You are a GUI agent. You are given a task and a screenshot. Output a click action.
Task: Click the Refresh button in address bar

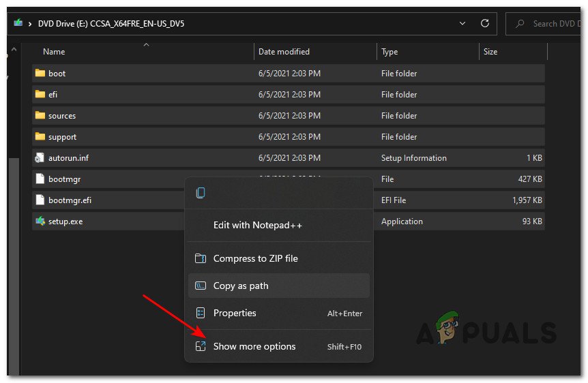click(x=485, y=23)
